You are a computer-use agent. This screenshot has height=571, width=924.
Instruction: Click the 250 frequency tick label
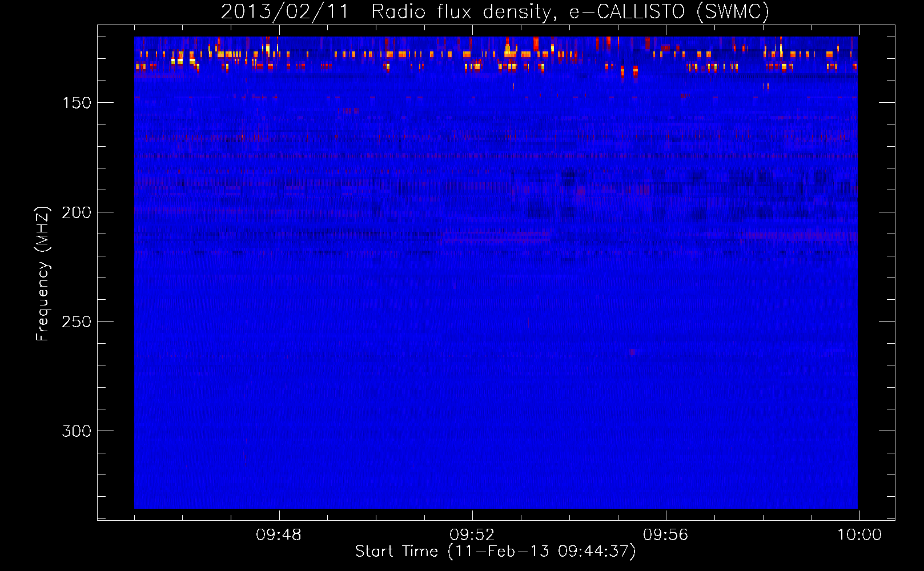[77, 322]
